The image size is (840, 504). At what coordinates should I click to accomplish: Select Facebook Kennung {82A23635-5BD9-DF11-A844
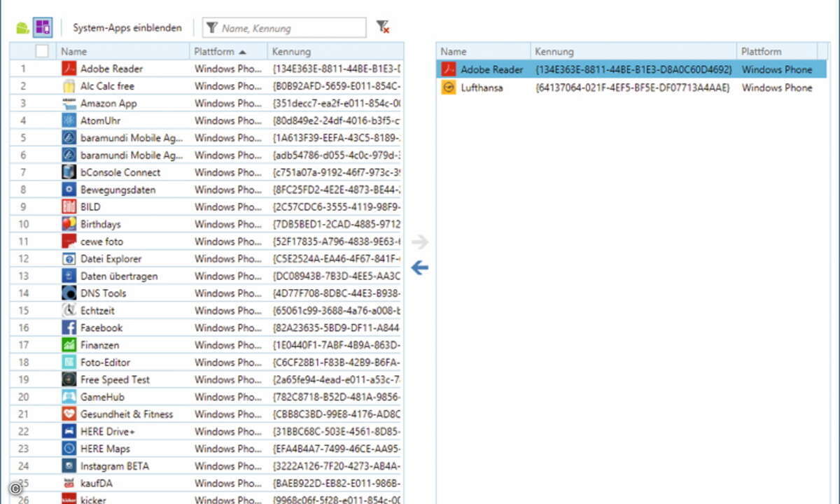(336, 328)
